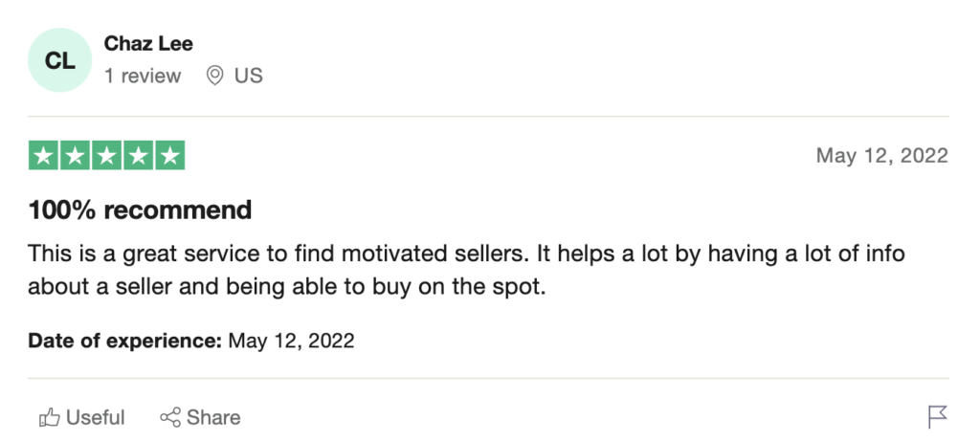The width and height of the screenshot is (980, 442).
Task: Click the third green rating star
Action: [x=107, y=155]
